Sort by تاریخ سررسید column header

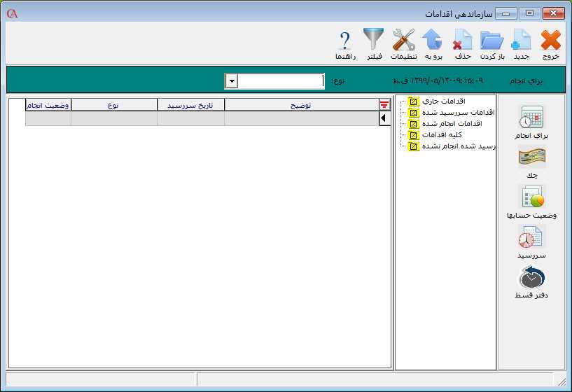[x=191, y=105]
